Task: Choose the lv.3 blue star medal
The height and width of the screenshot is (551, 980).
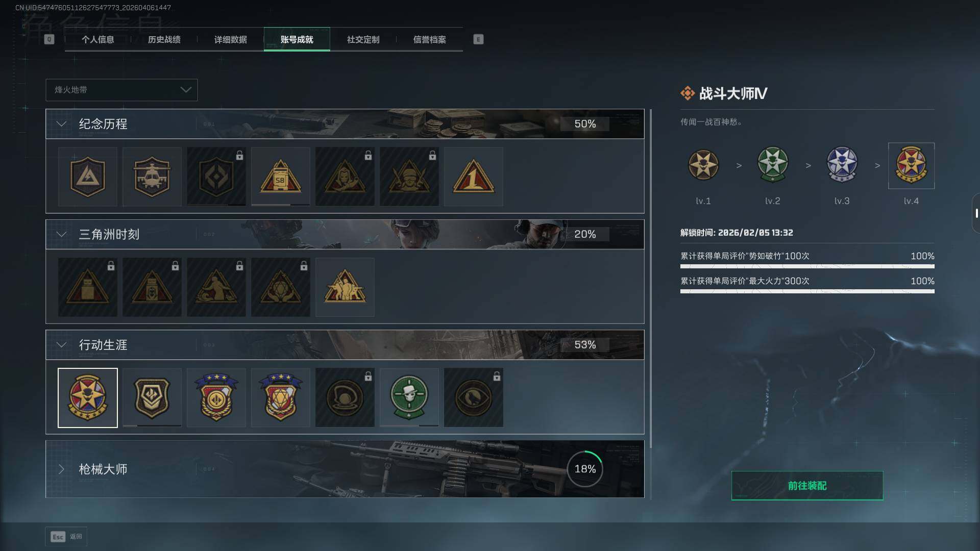Action: pos(842,165)
